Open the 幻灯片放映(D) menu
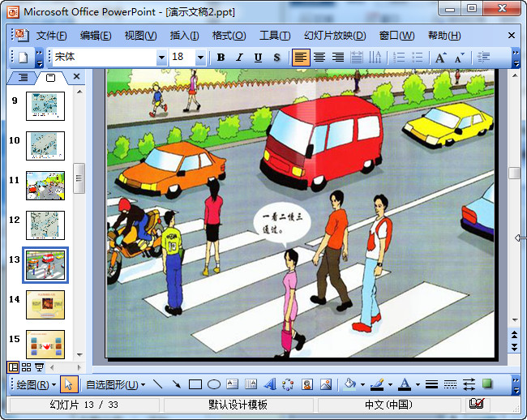This screenshot has height=420, width=527. (x=335, y=36)
